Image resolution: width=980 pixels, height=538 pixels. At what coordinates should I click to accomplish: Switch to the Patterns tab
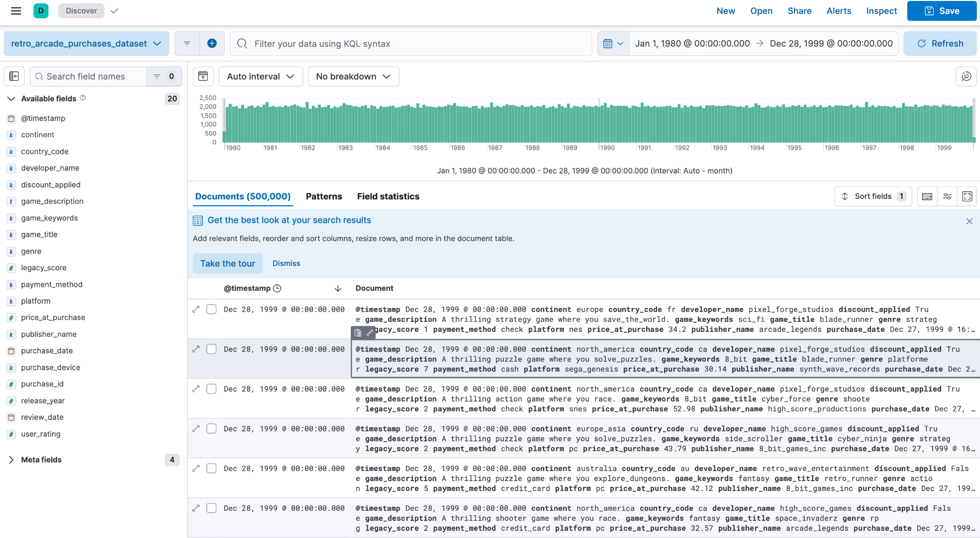click(324, 197)
